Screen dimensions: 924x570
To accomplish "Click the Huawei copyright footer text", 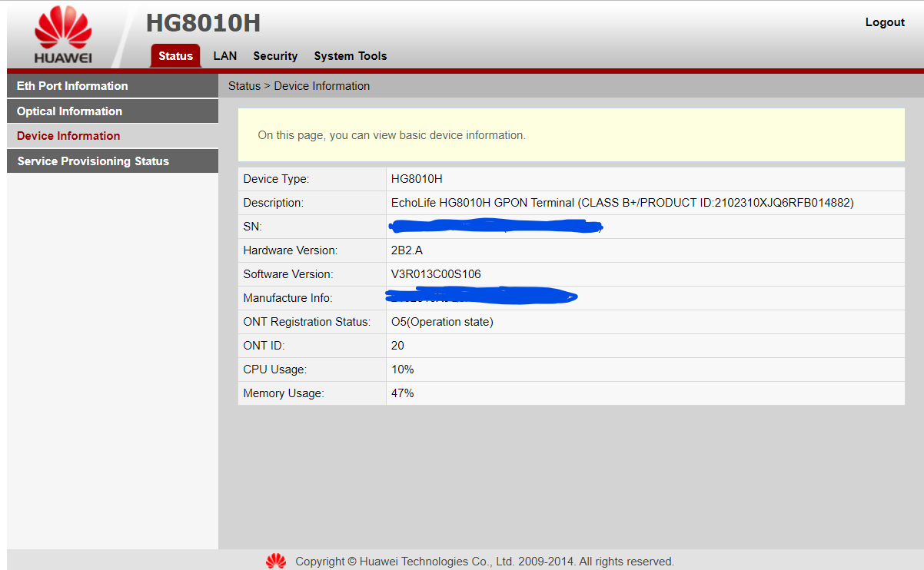I will click(484, 562).
